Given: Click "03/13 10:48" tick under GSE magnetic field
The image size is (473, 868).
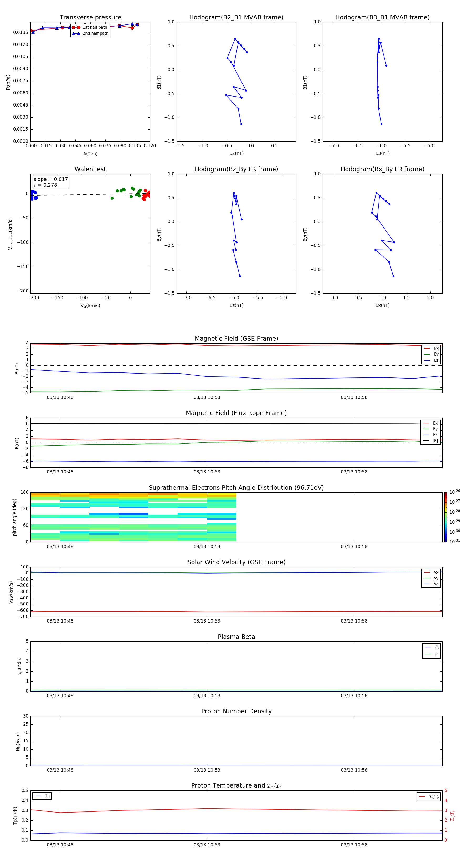Looking at the screenshot, I should (x=60, y=398).
